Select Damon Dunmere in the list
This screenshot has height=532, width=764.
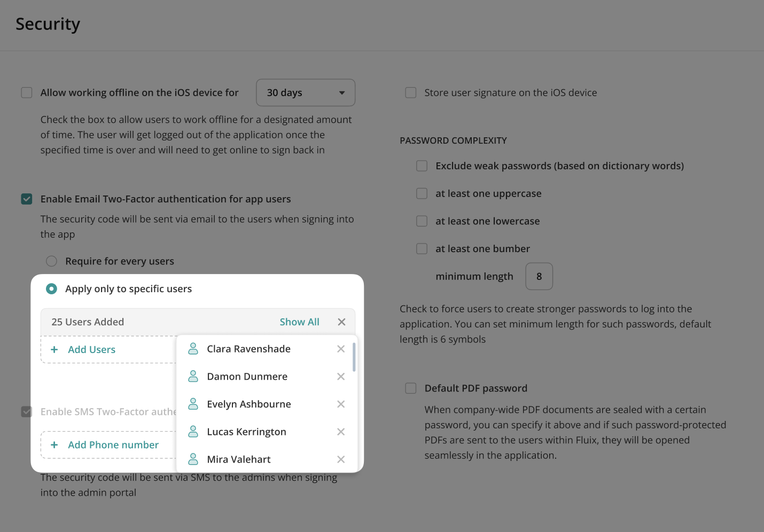tap(247, 377)
